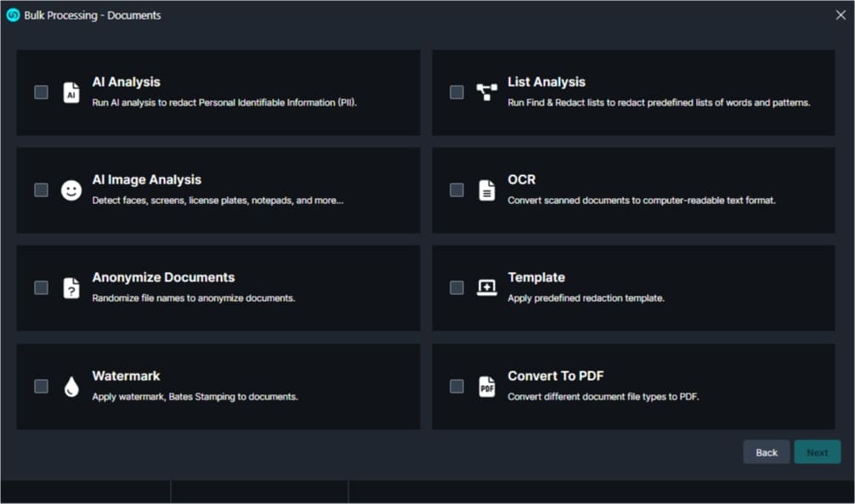The image size is (855, 504).
Task: Select the Anonymize Documents checkbox
Action: [x=41, y=287]
